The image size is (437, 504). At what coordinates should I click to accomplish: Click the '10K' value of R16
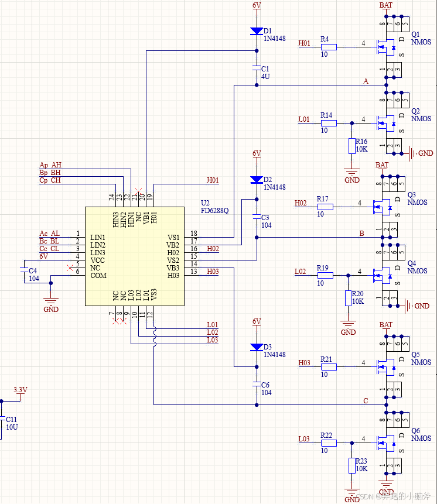(362, 149)
